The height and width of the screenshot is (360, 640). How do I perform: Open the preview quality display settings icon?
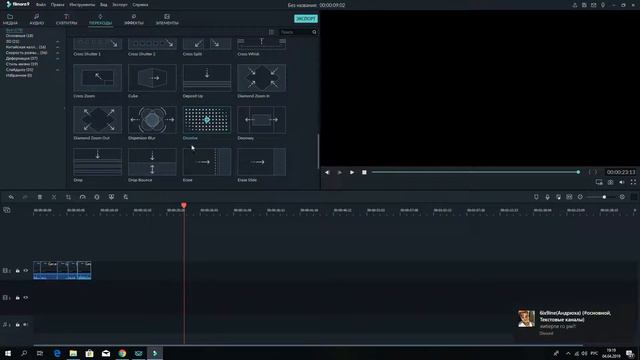599,182
